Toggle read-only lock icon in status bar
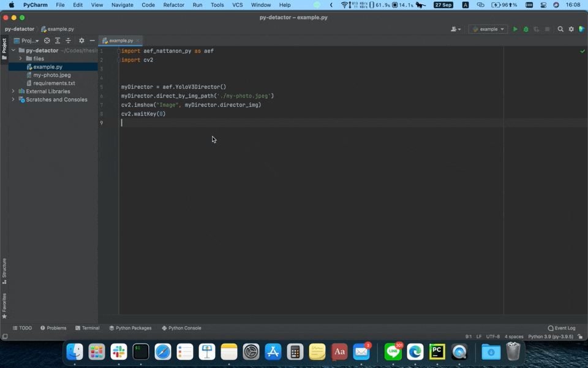 pos(580,337)
